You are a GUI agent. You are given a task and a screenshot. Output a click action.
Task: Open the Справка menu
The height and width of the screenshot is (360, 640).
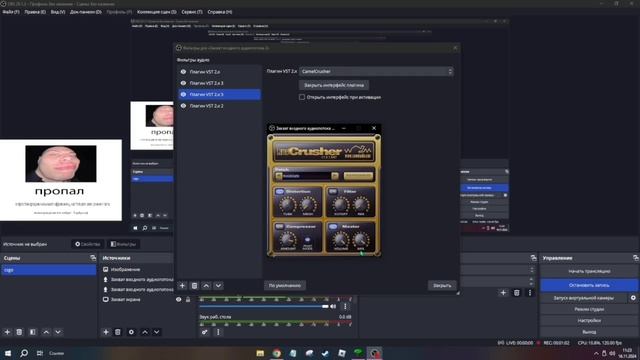click(220, 12)
